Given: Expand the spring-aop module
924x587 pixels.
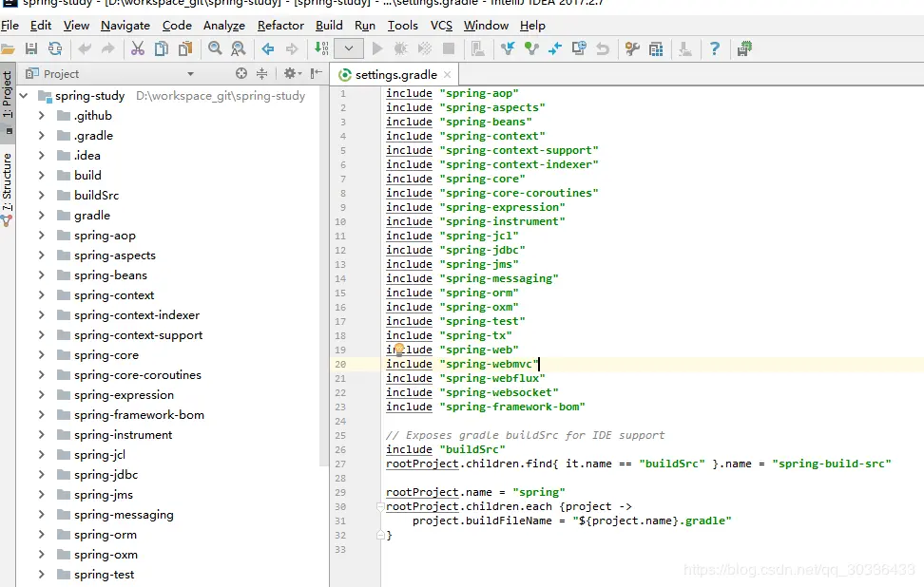Looking at the screenshot, I should click(x=41, y=235).
